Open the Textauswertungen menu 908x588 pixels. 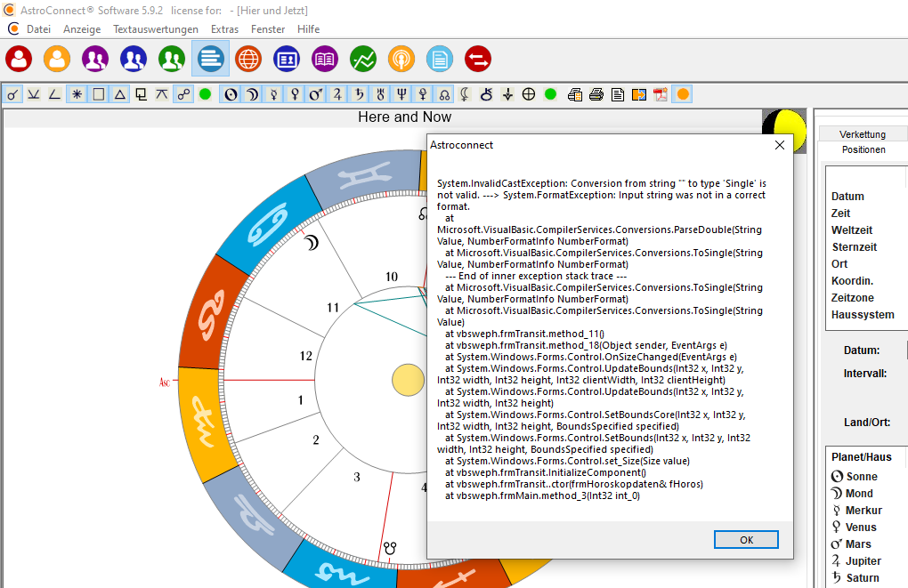click(x=155, y=29)
